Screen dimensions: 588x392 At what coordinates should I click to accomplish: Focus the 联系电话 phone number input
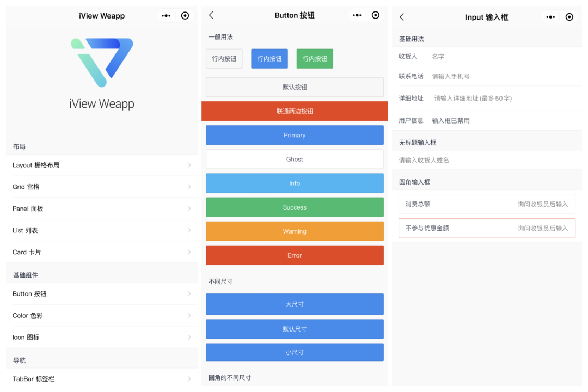point(487,76)
